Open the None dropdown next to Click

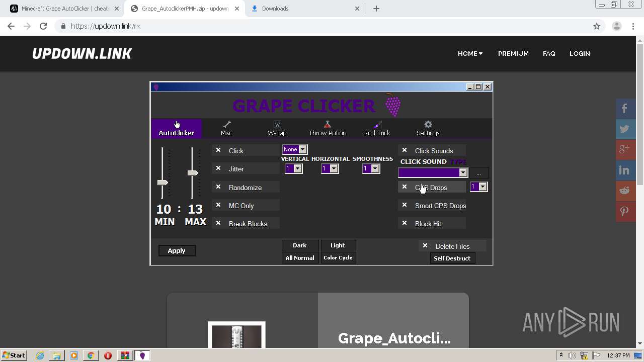coord(295,149)
